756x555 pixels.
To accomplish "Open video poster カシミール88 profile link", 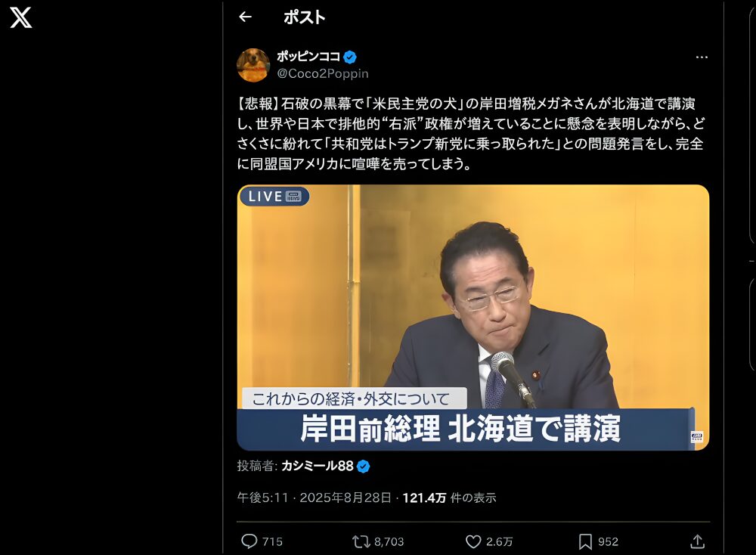I will coord(318,466).
